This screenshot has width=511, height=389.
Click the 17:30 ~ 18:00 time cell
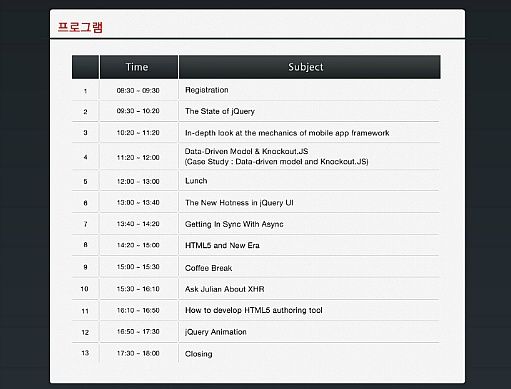pyautogui.click(x=138, y=353)
